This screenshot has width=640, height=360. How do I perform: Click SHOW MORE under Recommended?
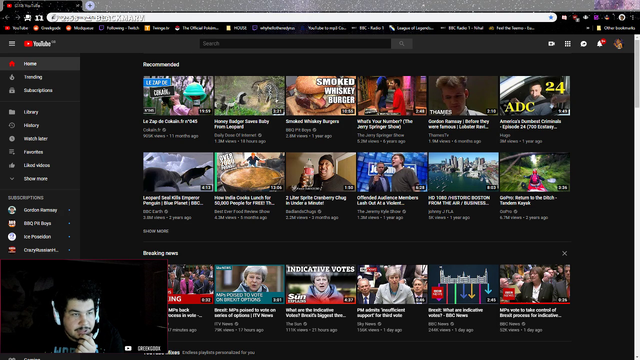[x=156, y=231]
